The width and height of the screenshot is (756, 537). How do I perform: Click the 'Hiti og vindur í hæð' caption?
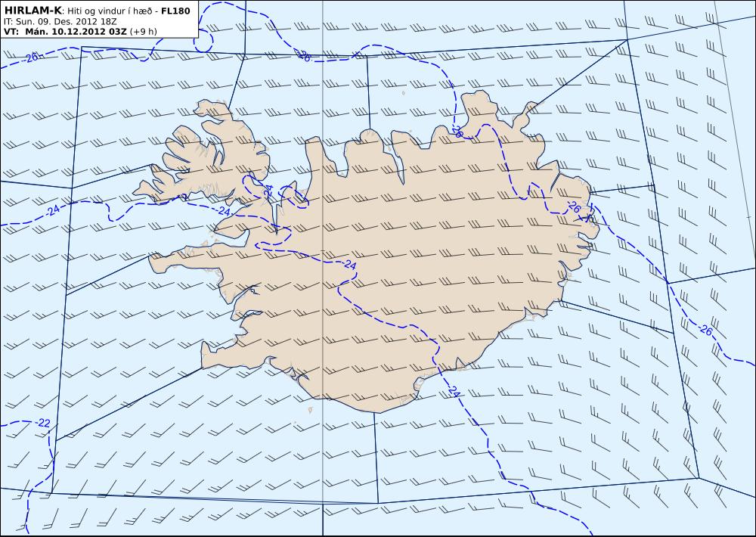click(x=110, y=11)
